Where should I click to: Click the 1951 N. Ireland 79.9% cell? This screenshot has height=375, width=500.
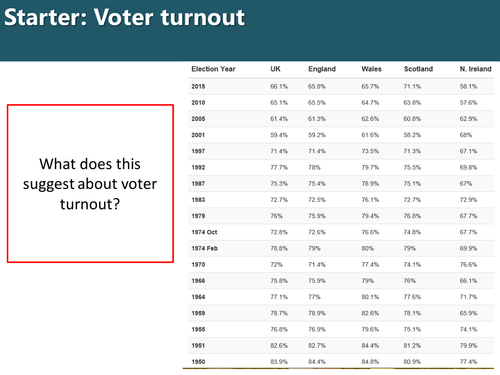(468, 346)
